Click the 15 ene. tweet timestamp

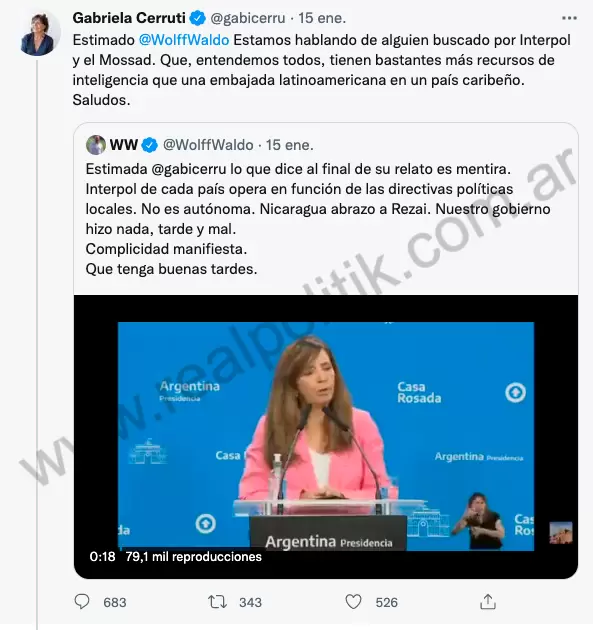(322, 18)
